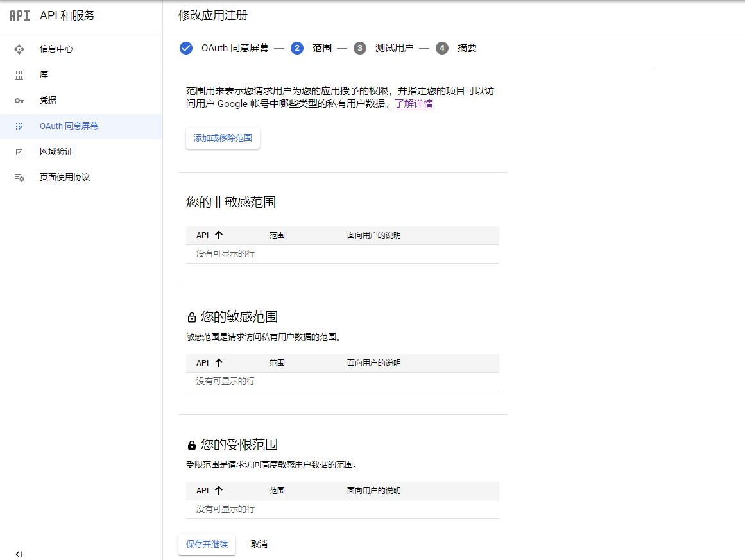
Task: Click completed OAuth 同意屏幕 step checkmark
Action: click(x=186, y=48)
